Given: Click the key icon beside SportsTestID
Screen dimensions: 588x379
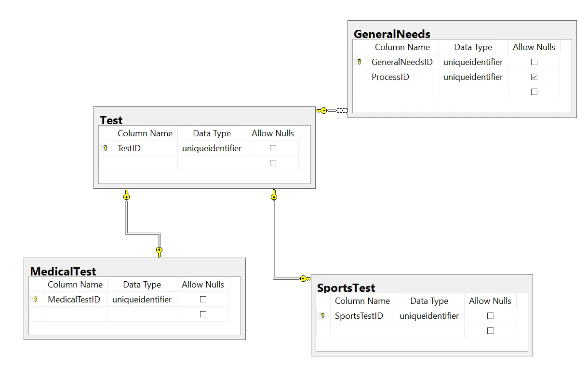Looking at the screenshot, I should pos(323,316).
